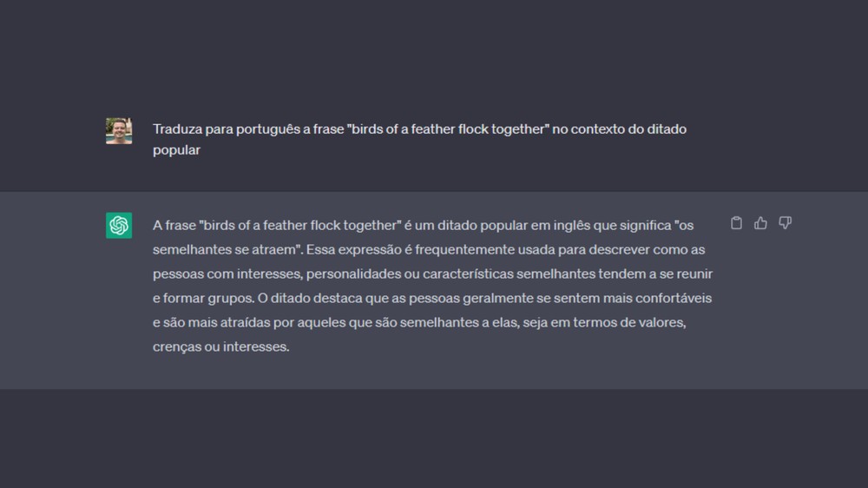Click the green ChatGPT logo icon
The image size is (868, 488).
click(x=119, y=225)
